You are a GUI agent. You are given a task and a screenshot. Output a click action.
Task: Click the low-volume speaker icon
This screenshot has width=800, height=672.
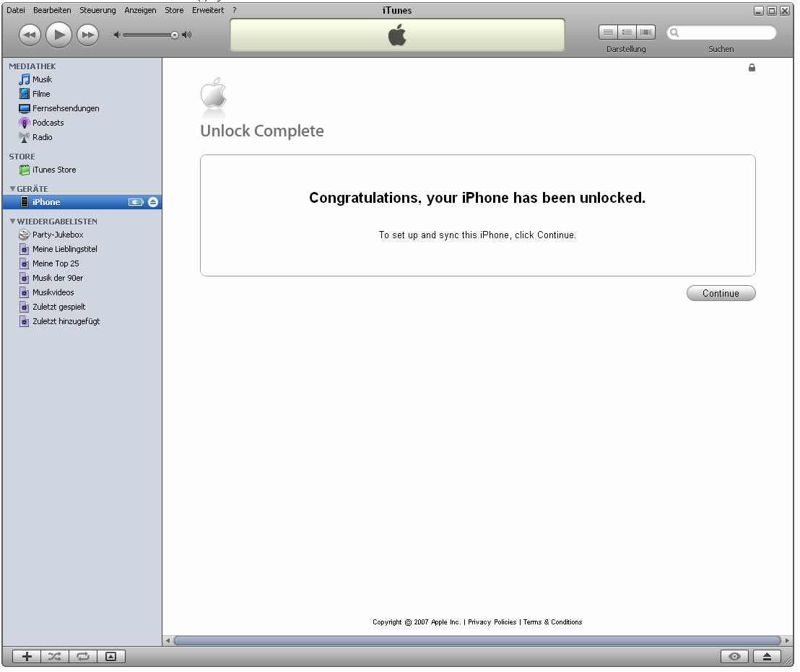pos(117,35)
